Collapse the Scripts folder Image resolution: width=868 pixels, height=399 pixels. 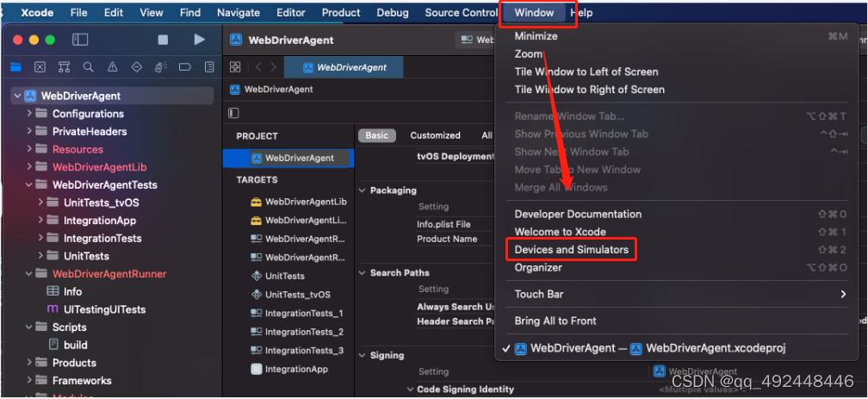[29, 327]
